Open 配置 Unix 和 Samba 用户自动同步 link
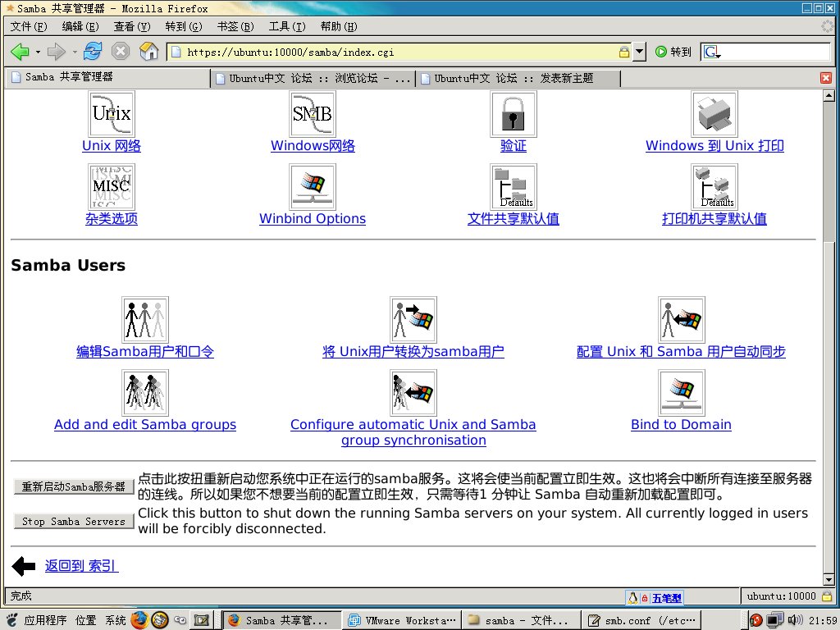 (681, 351)
